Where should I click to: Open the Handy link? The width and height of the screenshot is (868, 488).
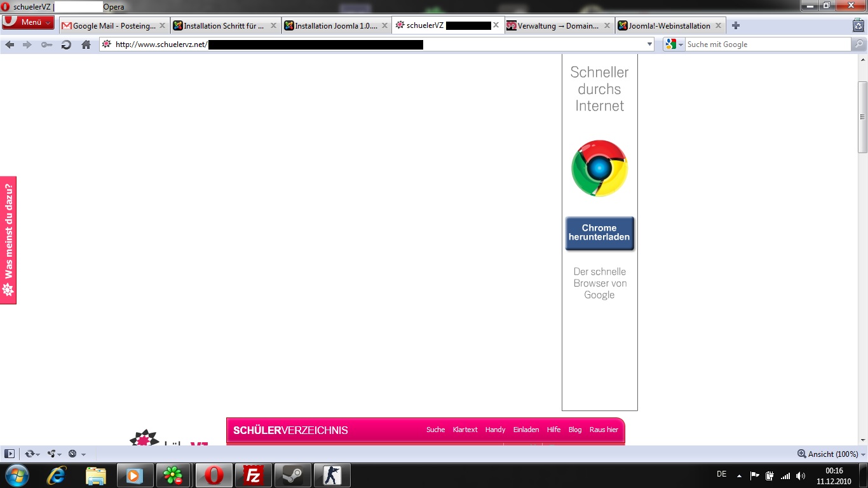click(x=495, y=430)
